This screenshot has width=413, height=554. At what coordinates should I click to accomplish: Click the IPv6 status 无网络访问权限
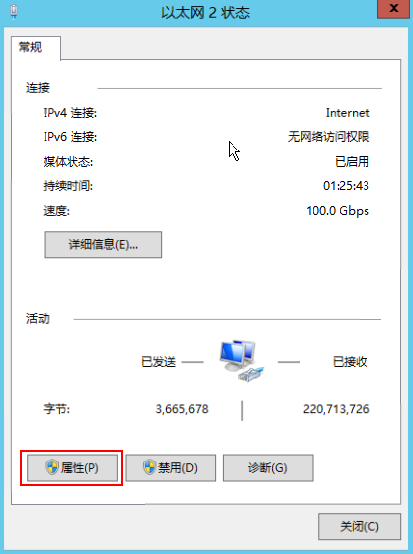329,137
